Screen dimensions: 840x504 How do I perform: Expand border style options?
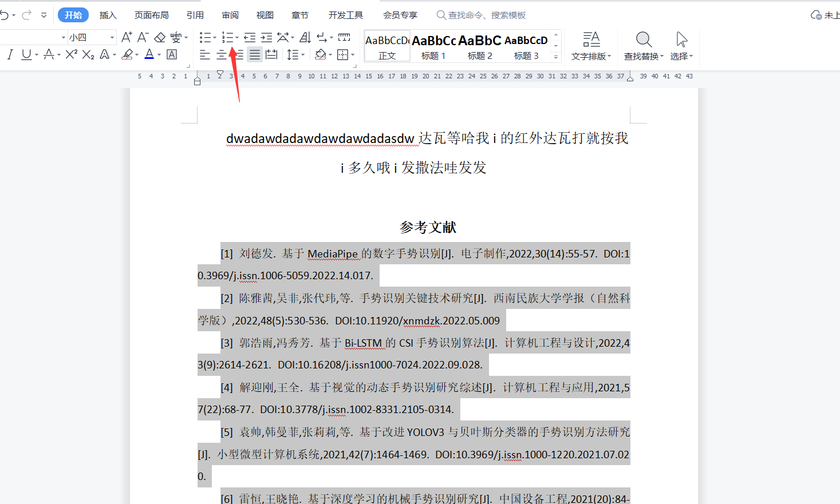point(353,55)
